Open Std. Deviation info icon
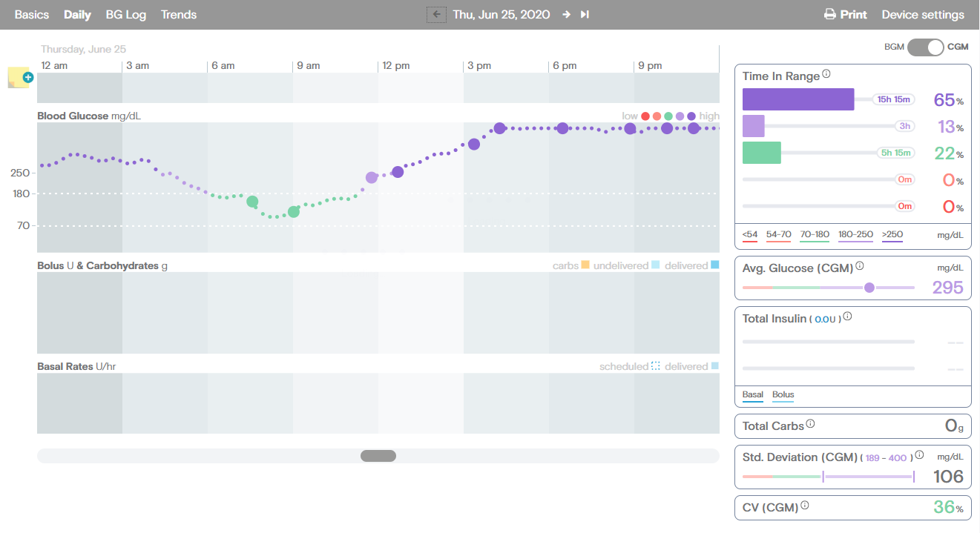Screen dimensions: 980x533 click(x=919, y=455)
